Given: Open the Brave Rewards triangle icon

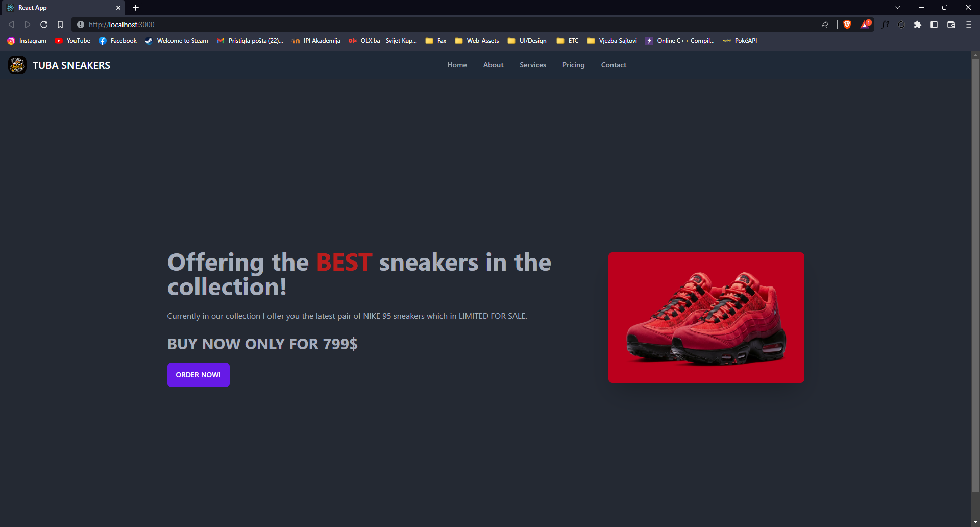Looking at the screenshot, I should click(x=866, y=24).
